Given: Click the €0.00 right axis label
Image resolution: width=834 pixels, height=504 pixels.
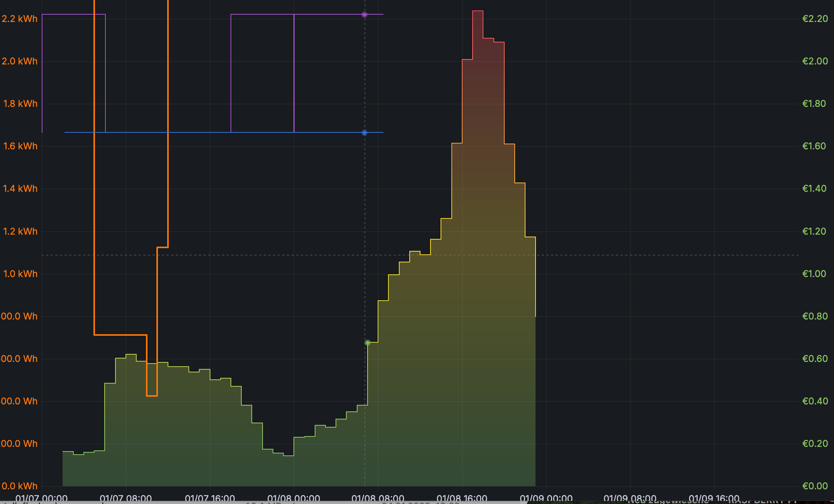Looking at the screenshot, I should point(815,486).
